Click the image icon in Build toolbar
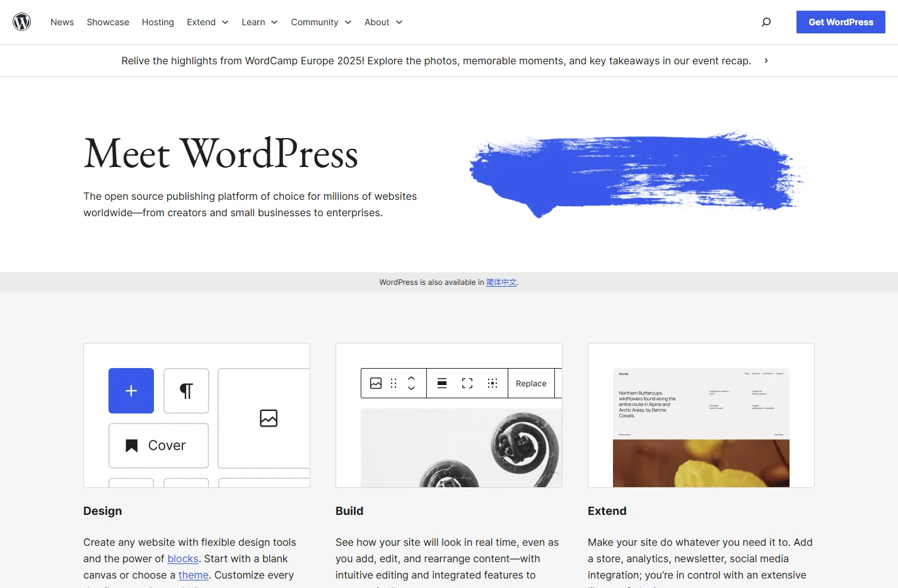Screen dimensions: 898x588 tap(376, 383)
